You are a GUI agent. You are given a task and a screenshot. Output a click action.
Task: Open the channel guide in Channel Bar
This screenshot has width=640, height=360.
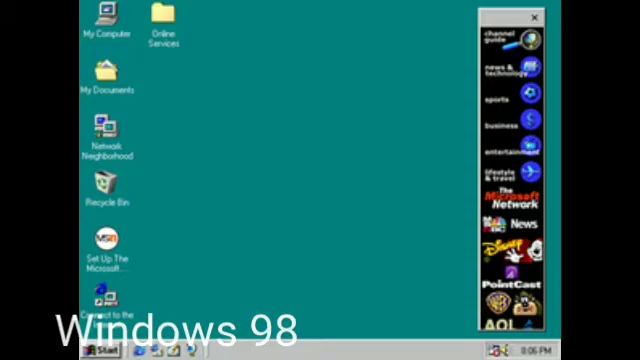pyautogui.click(x=512, y=40)
